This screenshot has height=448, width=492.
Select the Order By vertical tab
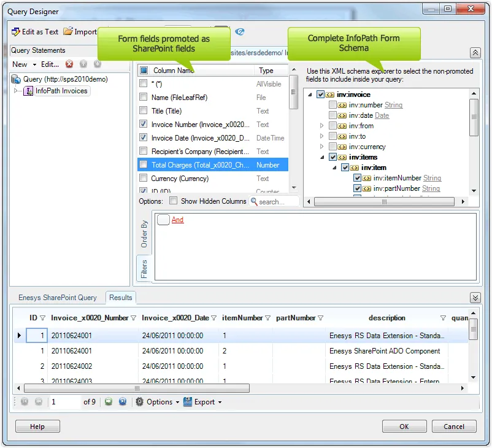click(x=144, y=233)
